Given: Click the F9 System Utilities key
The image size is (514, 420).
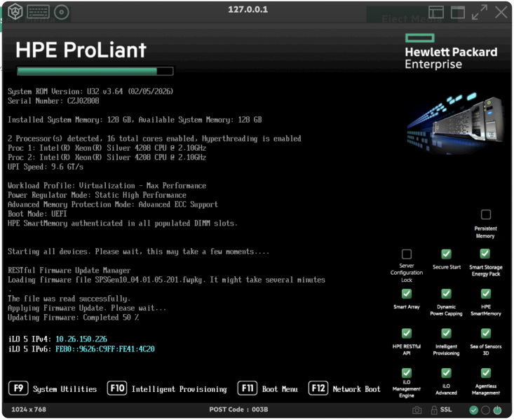Looking at the screenshot, I should tap(18, 388).
